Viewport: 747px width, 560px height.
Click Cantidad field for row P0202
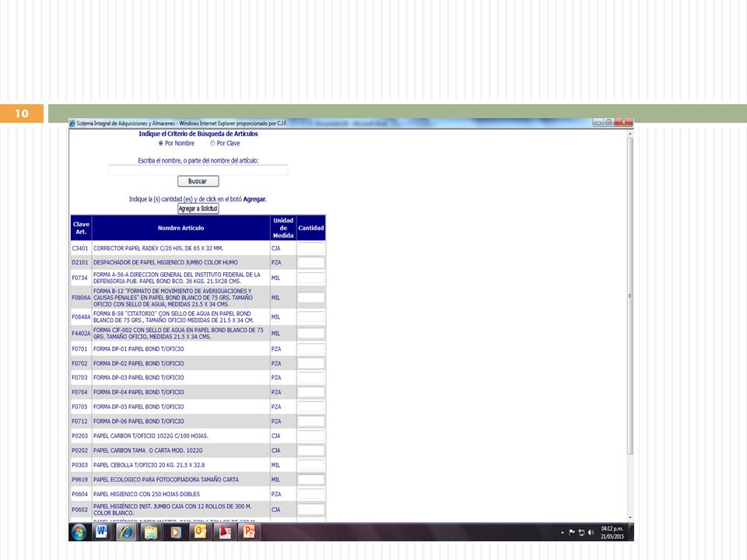(x=310, y=450)
